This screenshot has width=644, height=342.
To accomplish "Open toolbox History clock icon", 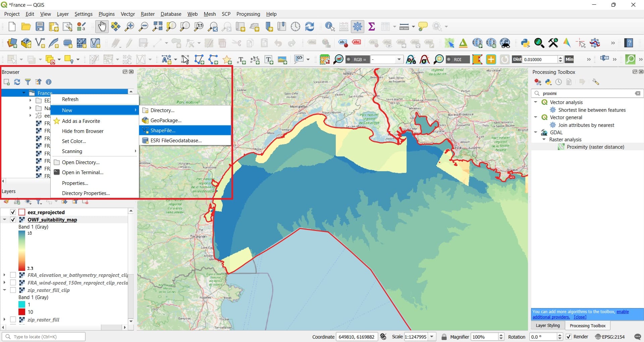I will pos(558,82).
